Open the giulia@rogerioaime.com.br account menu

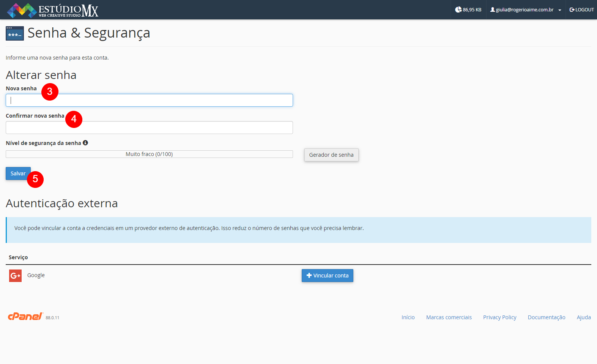pyautogui.click(x=525, y=10)
